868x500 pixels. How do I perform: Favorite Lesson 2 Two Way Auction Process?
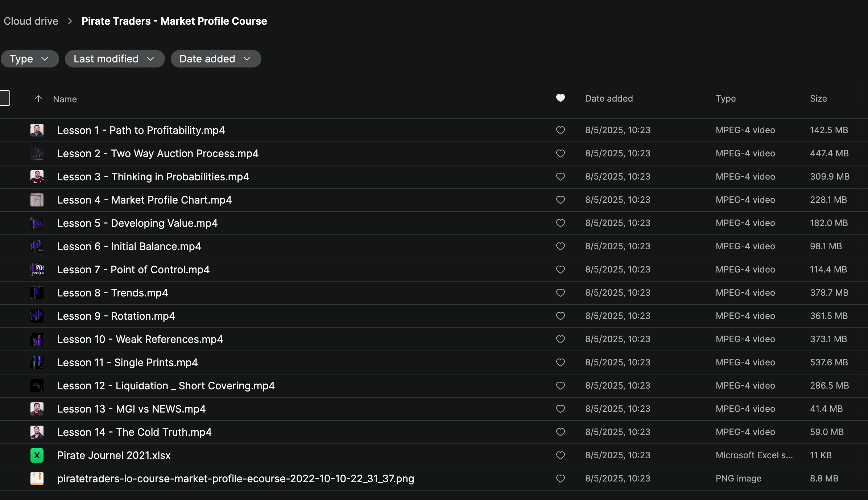tap(560, 153)
